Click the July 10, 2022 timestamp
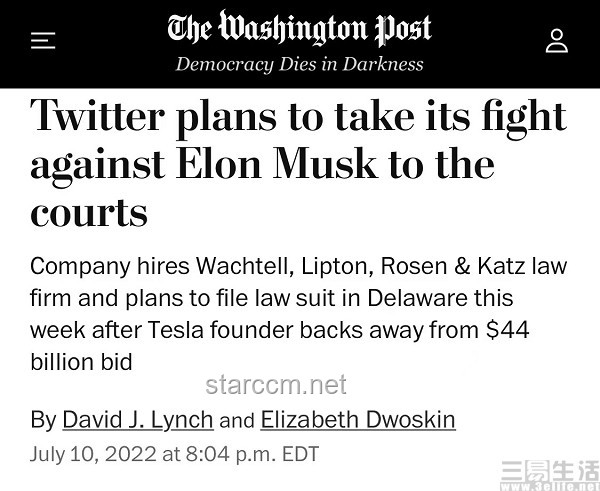 (174, 454)
